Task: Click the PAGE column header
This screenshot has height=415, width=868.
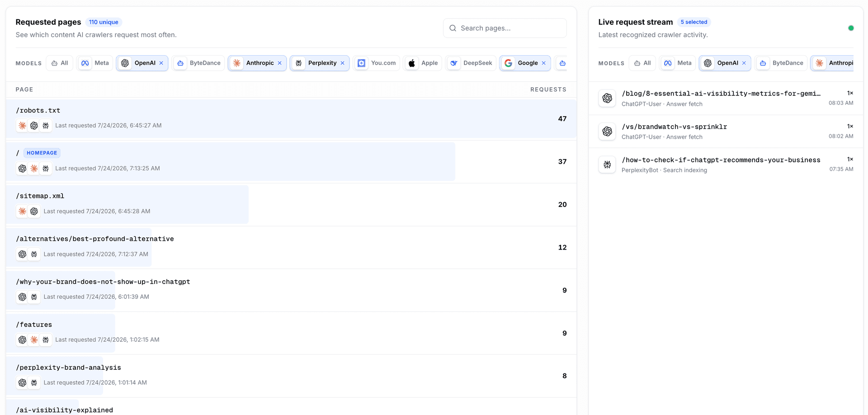Action: (24, 90)
